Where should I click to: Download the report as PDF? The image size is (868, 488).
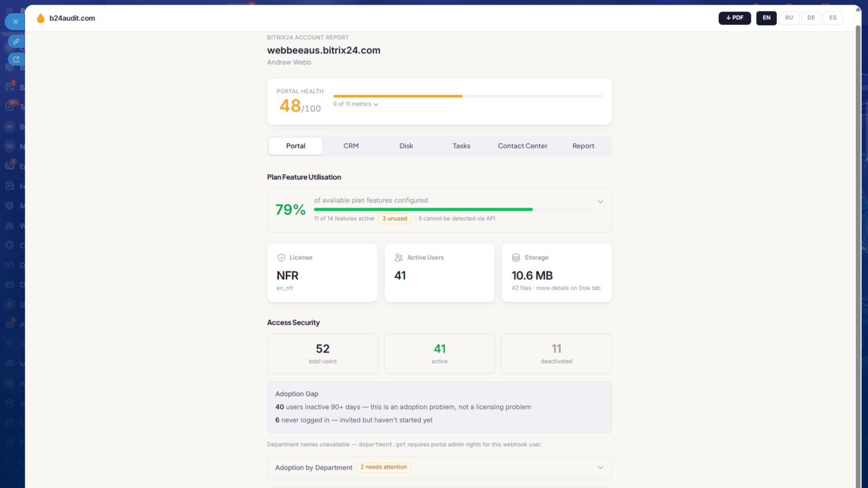coord(735,18)
